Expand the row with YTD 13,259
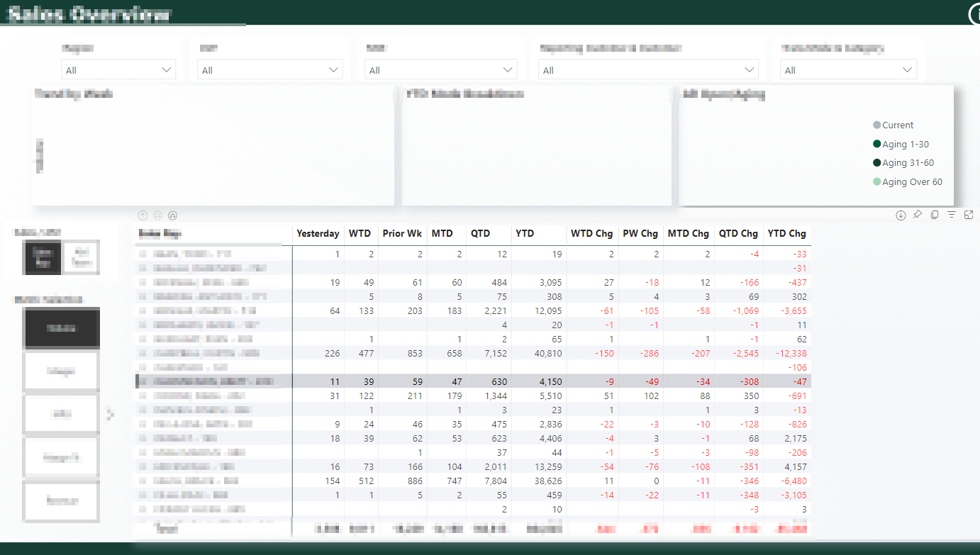This screenshot has width=980, height=555. click(142, 466)
